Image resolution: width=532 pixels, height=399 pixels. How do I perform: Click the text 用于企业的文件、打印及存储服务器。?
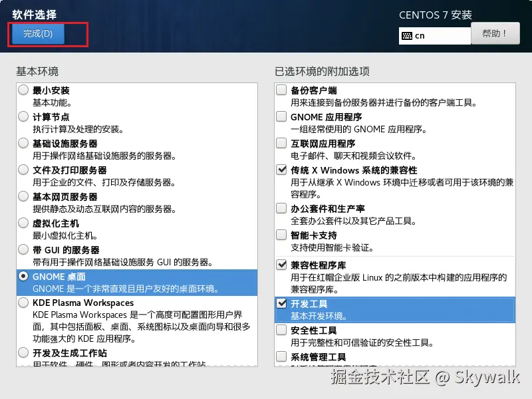(104, 182)
